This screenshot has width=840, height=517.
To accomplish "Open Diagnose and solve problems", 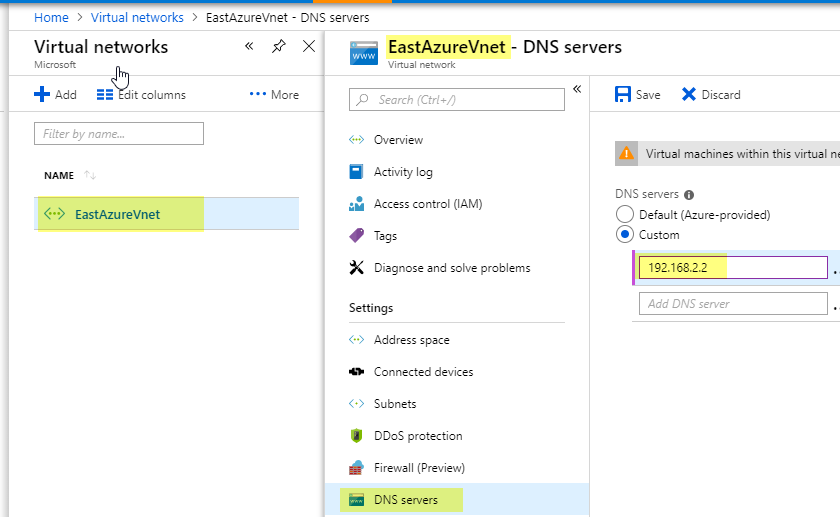I will tap(452, 268).
